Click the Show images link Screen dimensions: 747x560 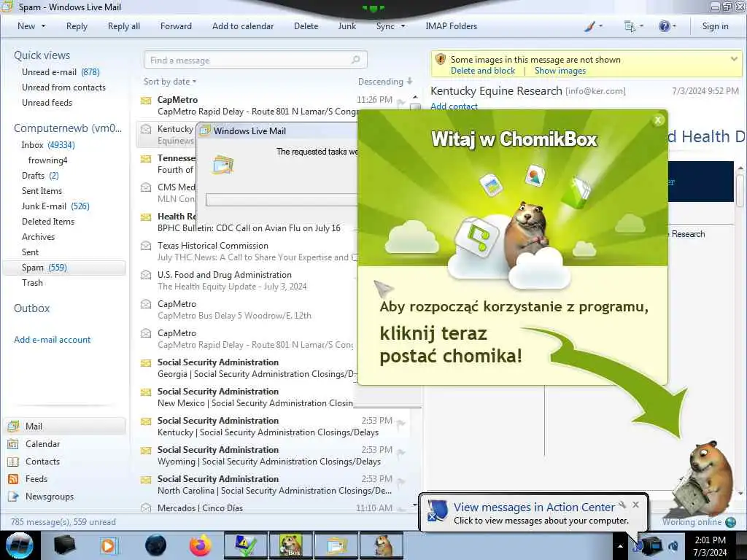click(x=560, y=71)
